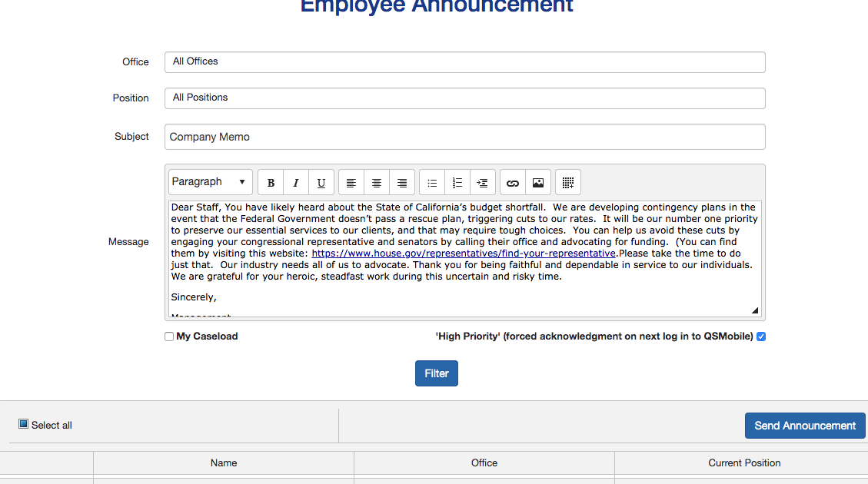Underline the selected message text
Image resolution: width=868 pixels, height=484 pixels.
321,183
